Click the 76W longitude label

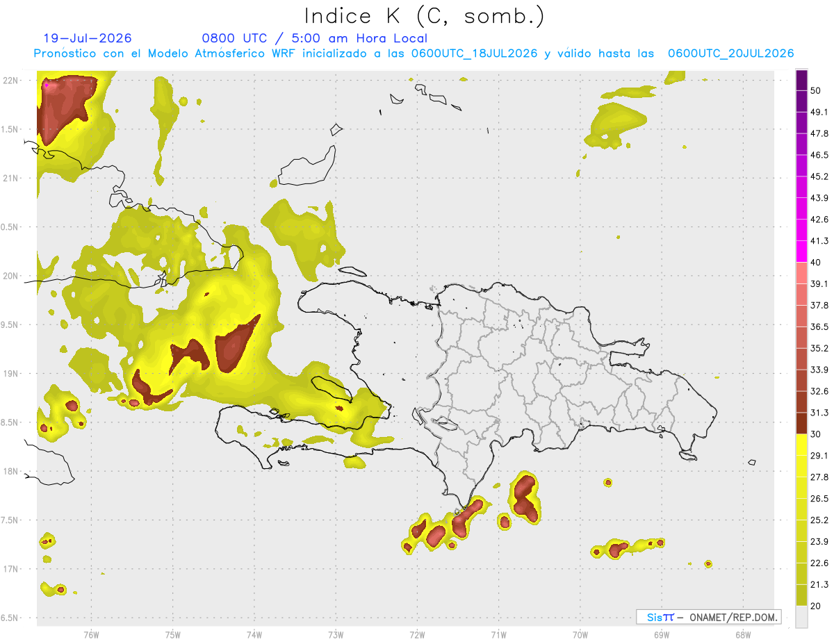(91, 634)
